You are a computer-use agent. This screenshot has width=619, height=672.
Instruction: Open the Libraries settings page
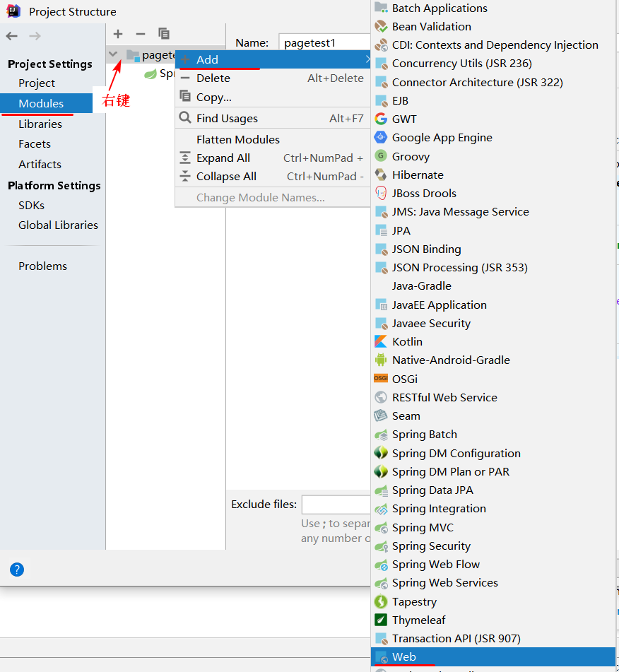pos(40,124)
